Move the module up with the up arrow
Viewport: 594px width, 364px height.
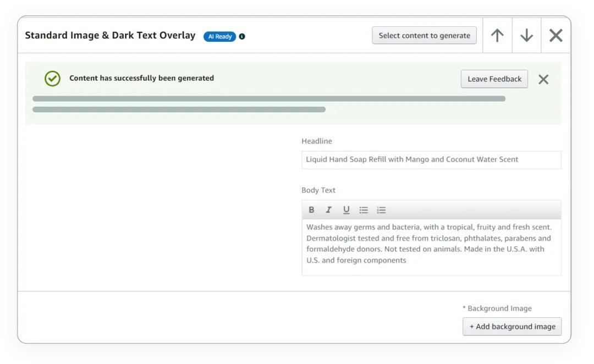click(497, 36)
